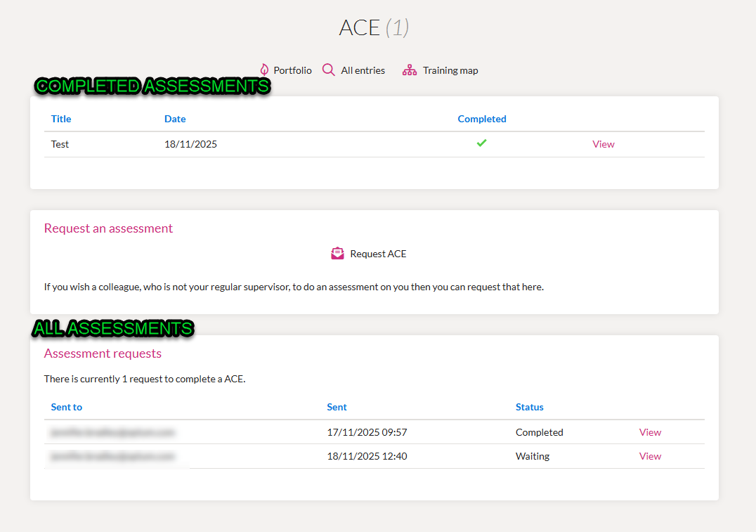View the Completed assessment request
The width and height of the screenshot is (756, 532).
point(650,432)
